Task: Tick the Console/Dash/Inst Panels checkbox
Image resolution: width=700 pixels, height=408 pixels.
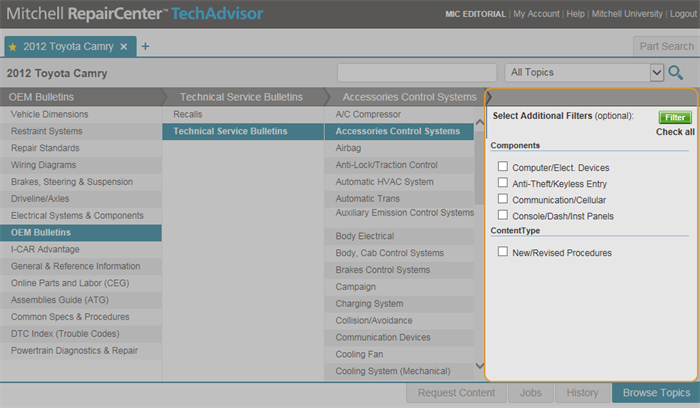Action: [x=503, y=215]
